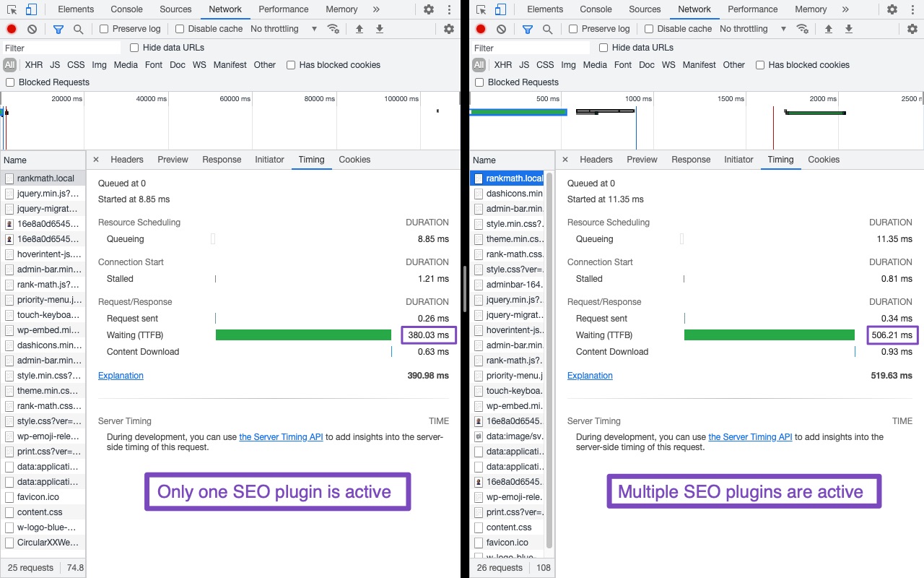Check Blocked Requests in the left DevTools

coord(10,82)
